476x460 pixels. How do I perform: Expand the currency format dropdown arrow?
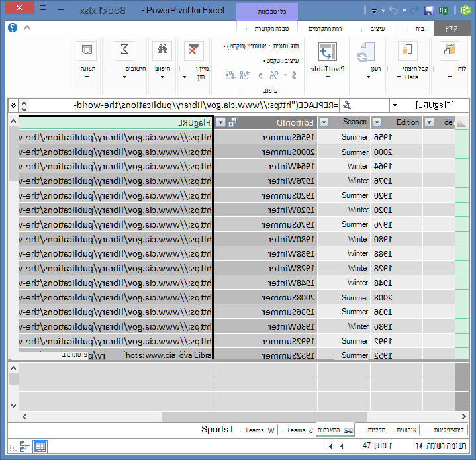285,75
